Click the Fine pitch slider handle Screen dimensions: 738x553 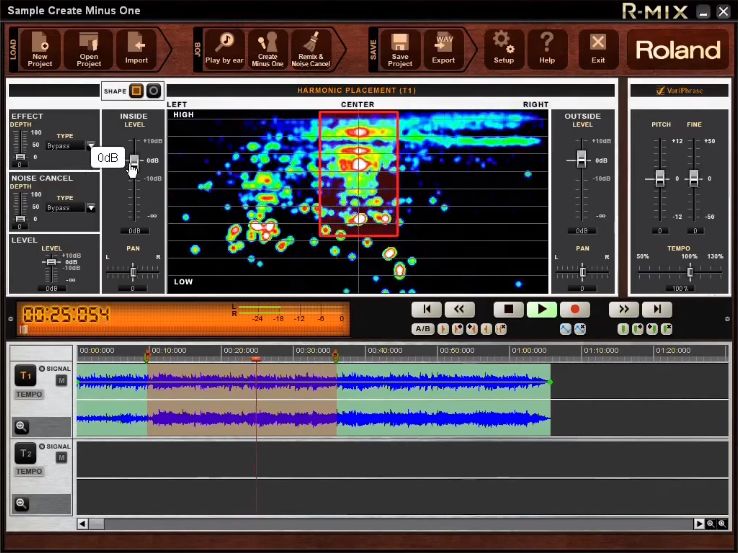[x=694, y=178]
